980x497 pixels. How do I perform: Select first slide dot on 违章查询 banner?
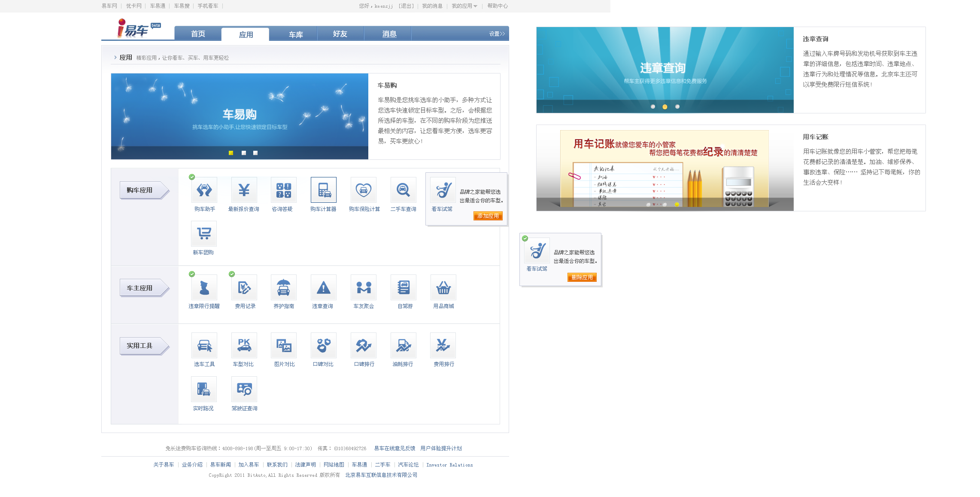(x=653, y=107)
